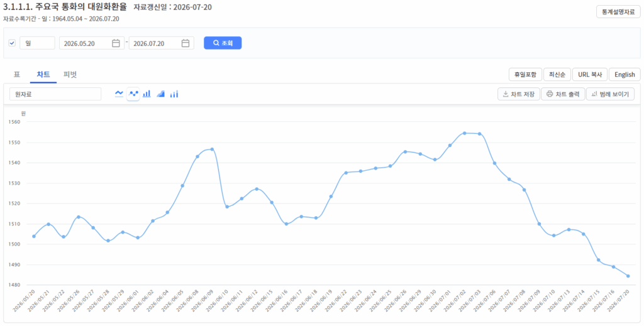Click the URL 복사 button
Viewport: 644px width, 326px height.
click(590, 75)
